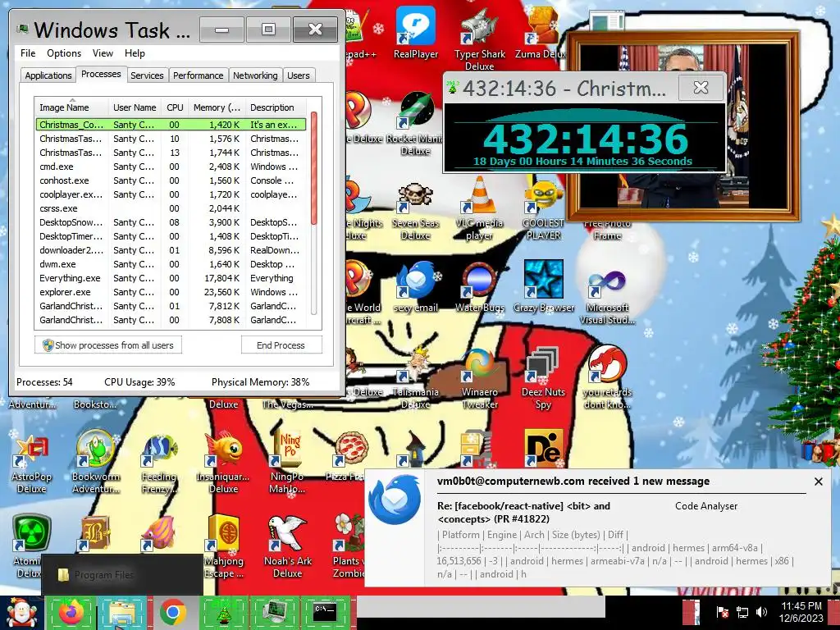Click the Santa Start button
Image resolution: width=840 pixels, height=630 pixels.
point(21,612)
